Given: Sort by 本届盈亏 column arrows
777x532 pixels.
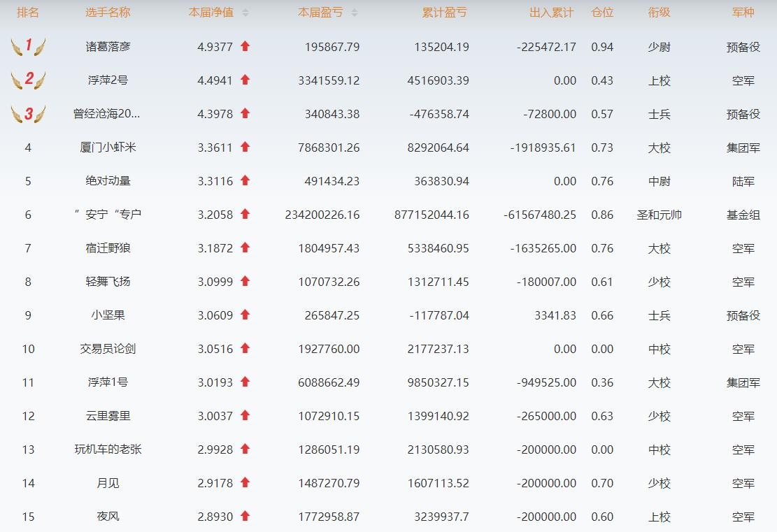Looking at the screenshot, I should tap(355, 13).
